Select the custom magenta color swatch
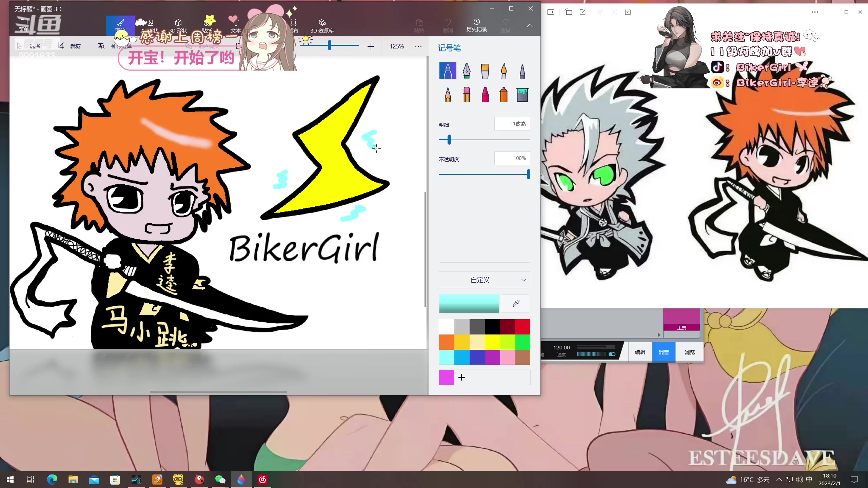Screen dimensions: 868x488 point(447,378)
